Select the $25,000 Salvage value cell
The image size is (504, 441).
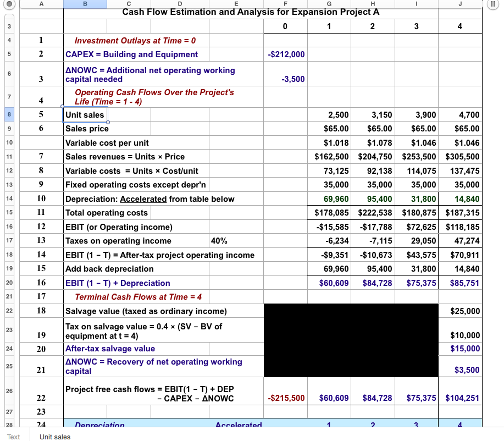pyautogui.click(x=460, y=311)
